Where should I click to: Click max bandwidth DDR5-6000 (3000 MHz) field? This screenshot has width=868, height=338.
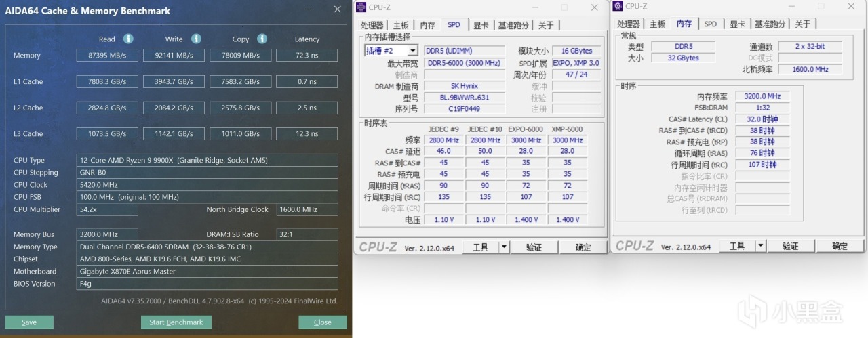pyautogui.click(x=465, y=63)
